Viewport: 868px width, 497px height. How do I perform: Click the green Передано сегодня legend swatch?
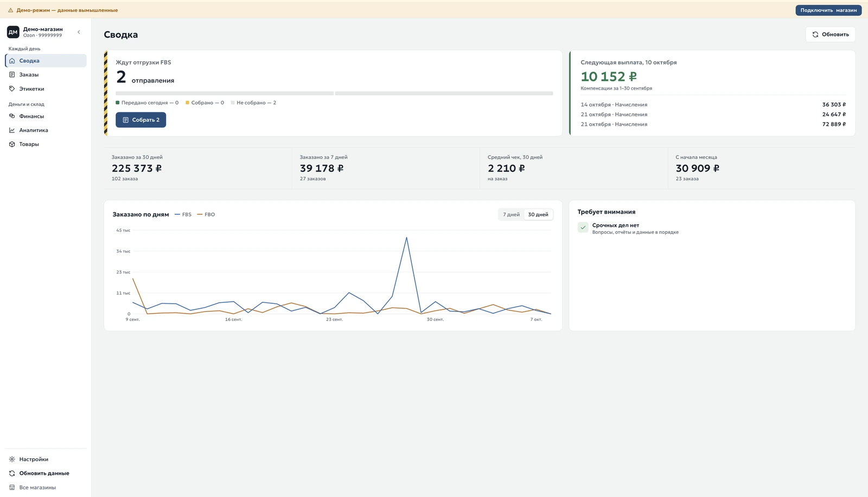(118, 103)
